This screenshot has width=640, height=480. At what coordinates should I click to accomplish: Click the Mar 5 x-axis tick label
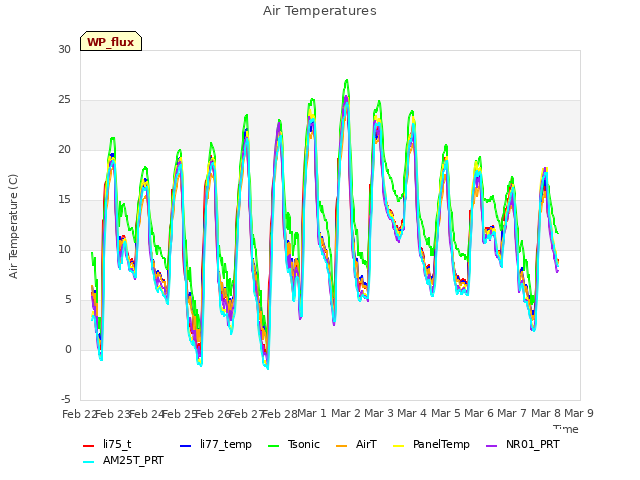445,413
